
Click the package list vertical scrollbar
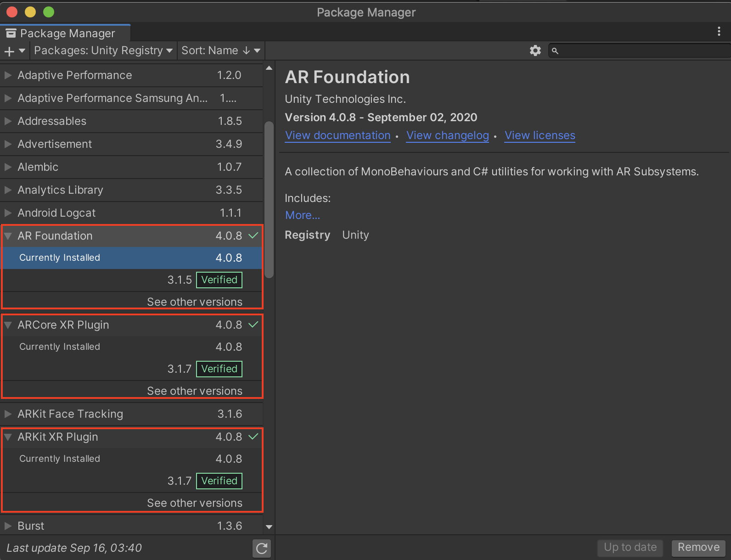(269, 200)
